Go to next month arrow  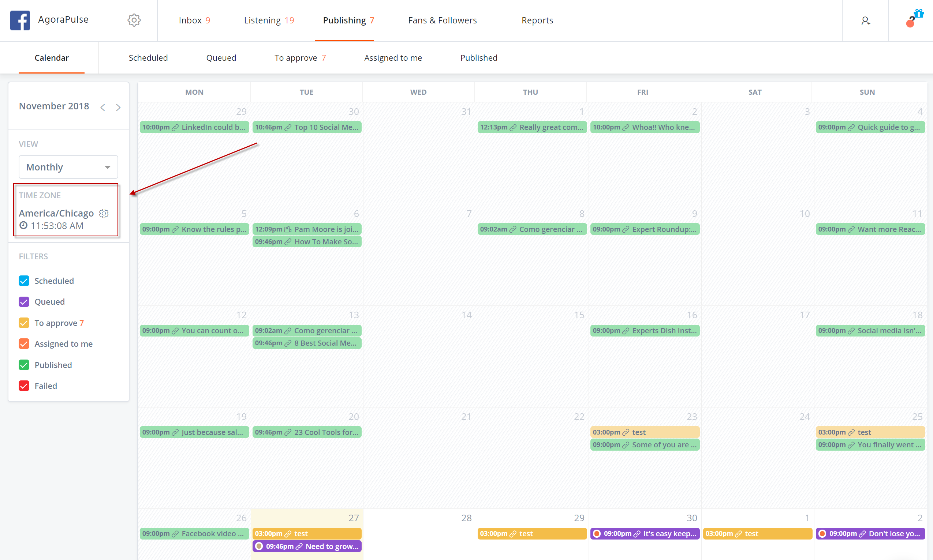coord(118,108)
